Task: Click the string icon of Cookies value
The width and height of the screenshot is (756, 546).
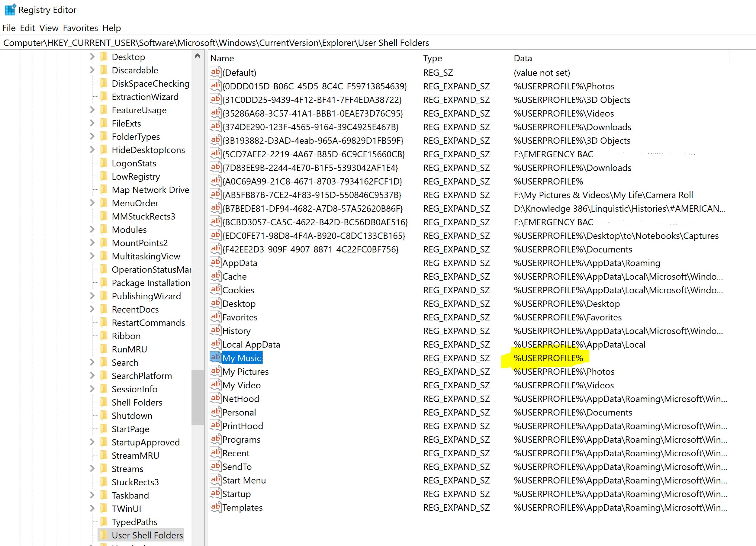Action: pyautogui.click(x=215, y=289)
